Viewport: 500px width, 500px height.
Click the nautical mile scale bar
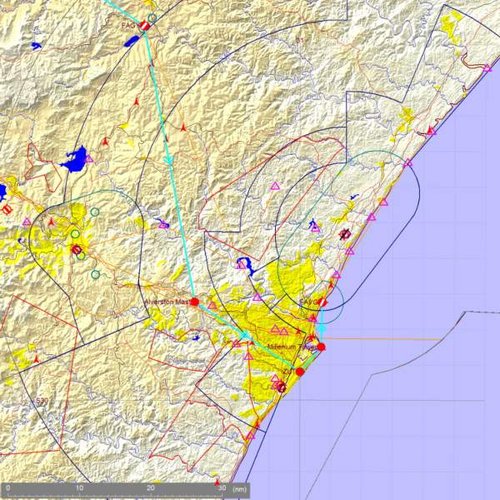(127, 490)
